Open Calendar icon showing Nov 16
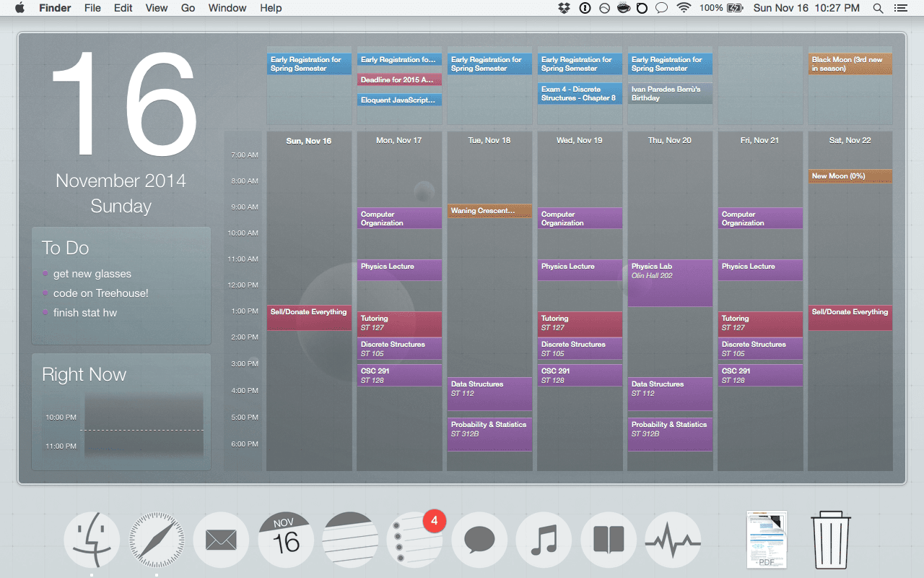 tap(286, 540)
